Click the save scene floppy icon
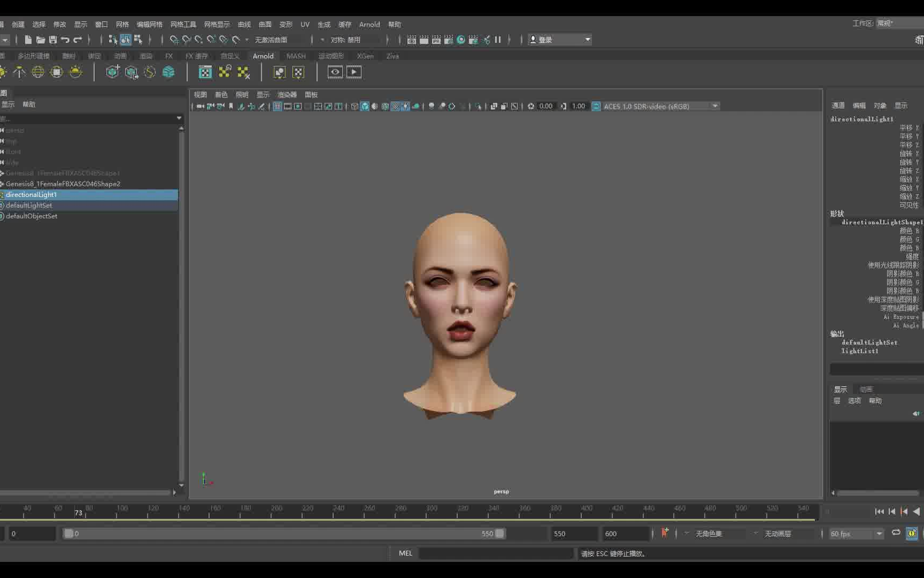 pos(53,40)
